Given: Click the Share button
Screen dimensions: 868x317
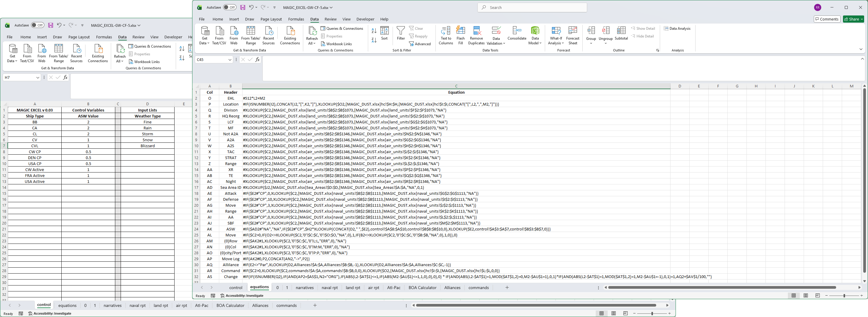Looking at the screenshot, I should click(853, 19).
